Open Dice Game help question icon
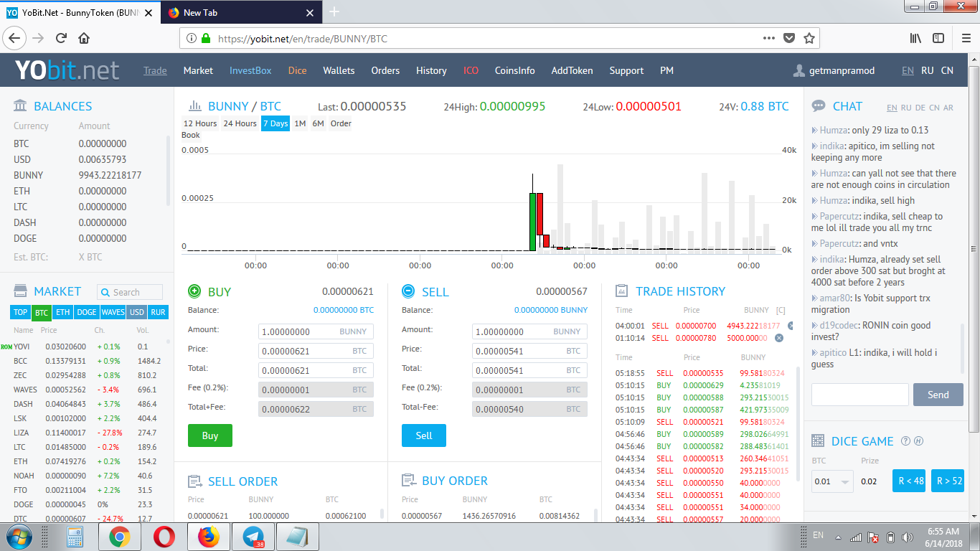 tap(905, 441)
